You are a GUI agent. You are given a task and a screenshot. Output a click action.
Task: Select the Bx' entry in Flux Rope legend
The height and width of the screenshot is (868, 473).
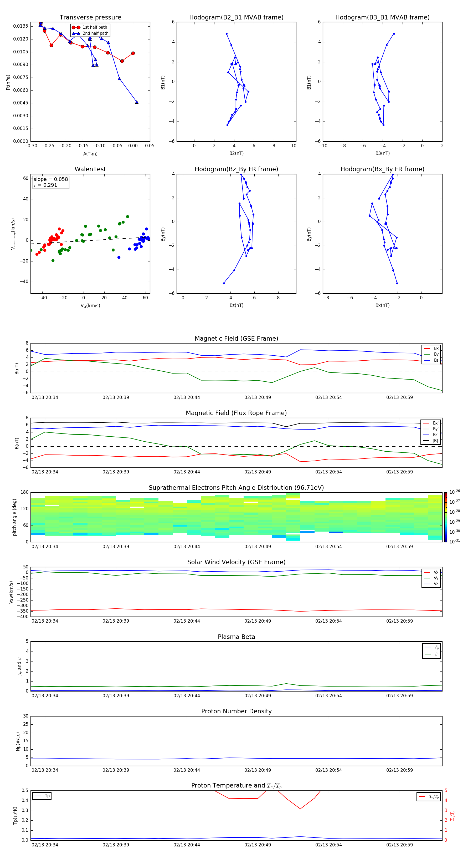tap(431, 423)
